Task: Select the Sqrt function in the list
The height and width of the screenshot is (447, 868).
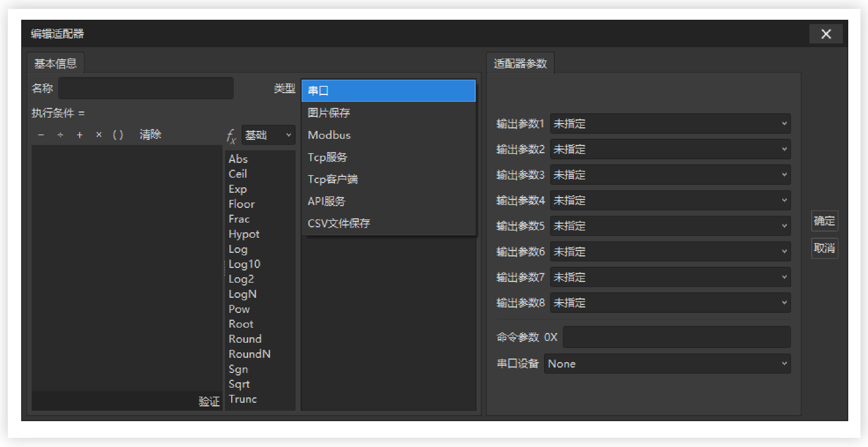Action: click(x=239, y=384)
